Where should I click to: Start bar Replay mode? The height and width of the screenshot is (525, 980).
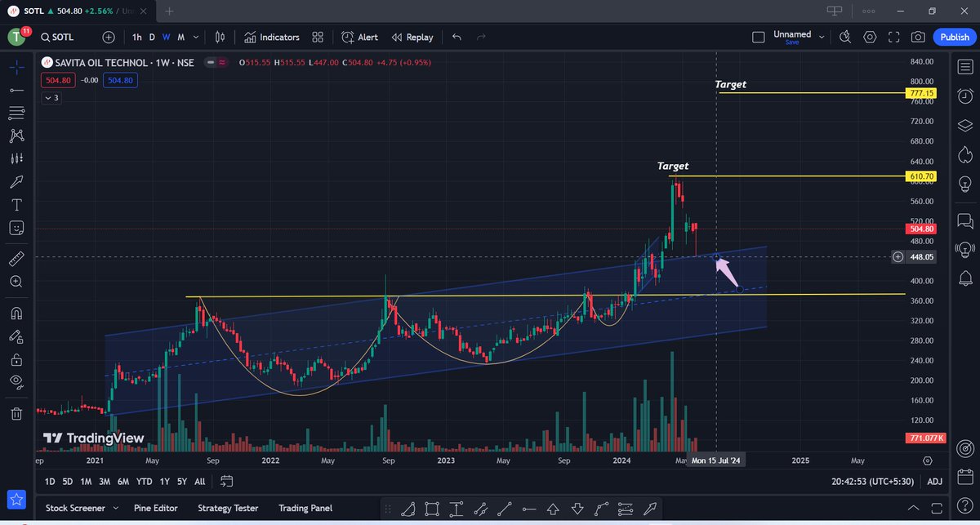pos(412,37)
